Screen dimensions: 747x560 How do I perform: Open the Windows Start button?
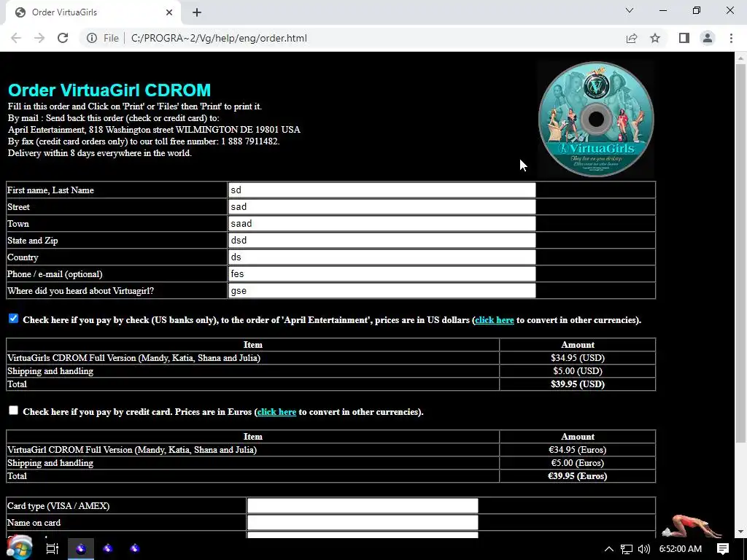click(x=19, y=548)
